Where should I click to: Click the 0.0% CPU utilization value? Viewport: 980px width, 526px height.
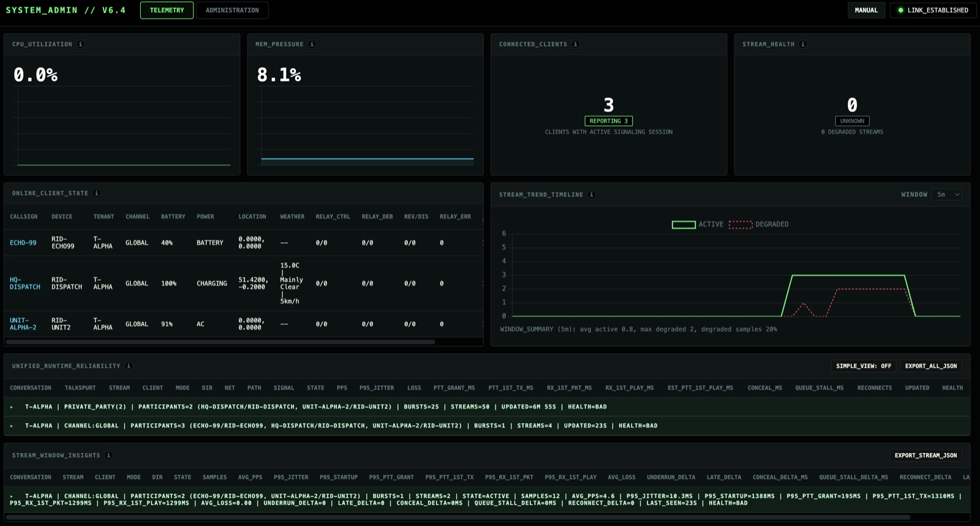36,75
